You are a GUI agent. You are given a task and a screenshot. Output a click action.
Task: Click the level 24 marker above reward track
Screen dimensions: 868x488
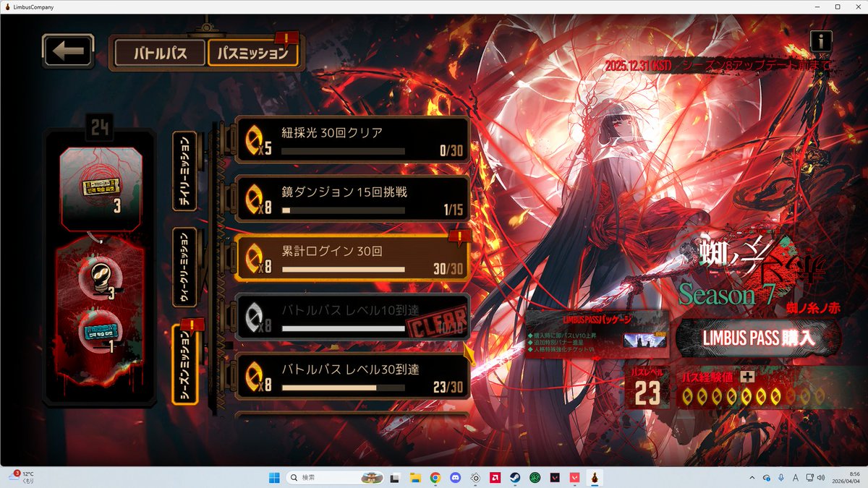point(99,129)
